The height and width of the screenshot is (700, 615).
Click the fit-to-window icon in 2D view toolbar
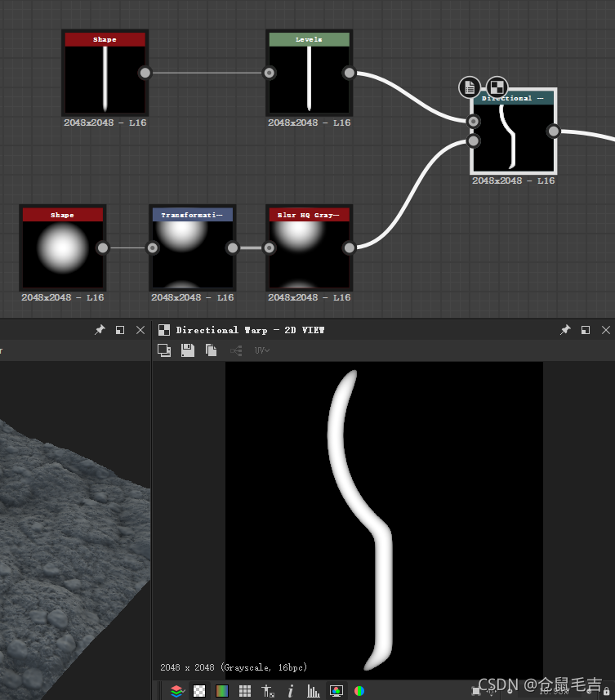click(164, 350)
